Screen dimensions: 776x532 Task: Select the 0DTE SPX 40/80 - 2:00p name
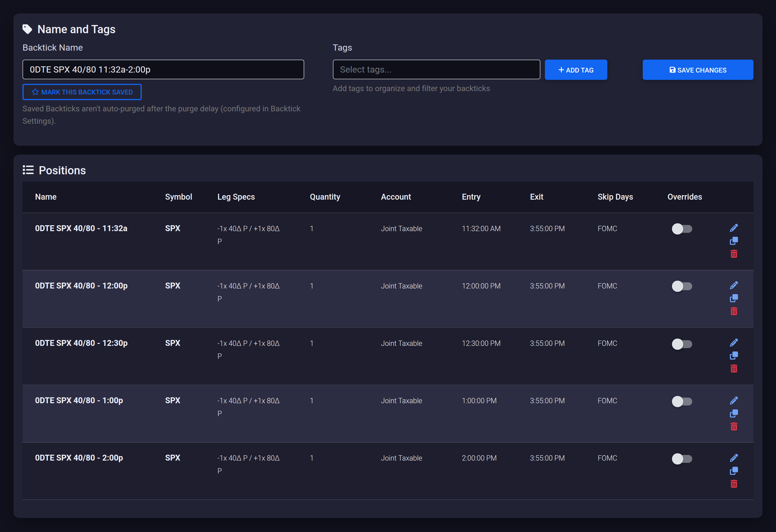[x=79, y=458]
